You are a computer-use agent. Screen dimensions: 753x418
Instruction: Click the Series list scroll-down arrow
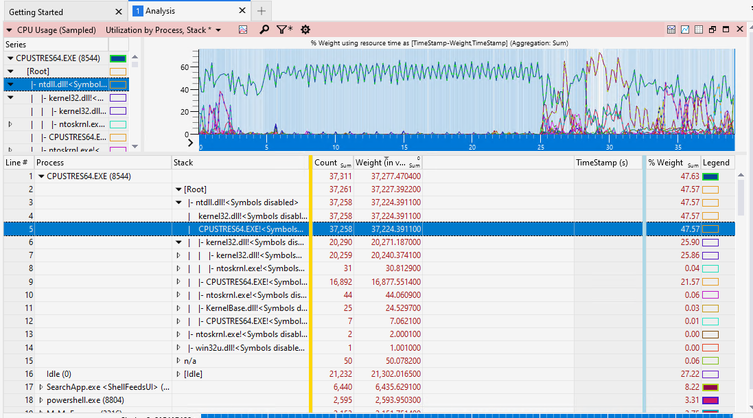click(135, 147)
